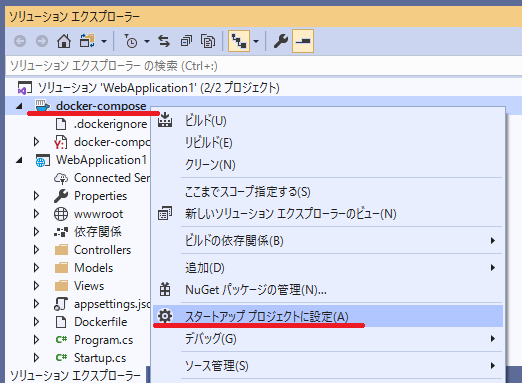Open 新しいソリューション エクスプローラーのビュー(N)

pyautogui.click(x=328, y=214)
